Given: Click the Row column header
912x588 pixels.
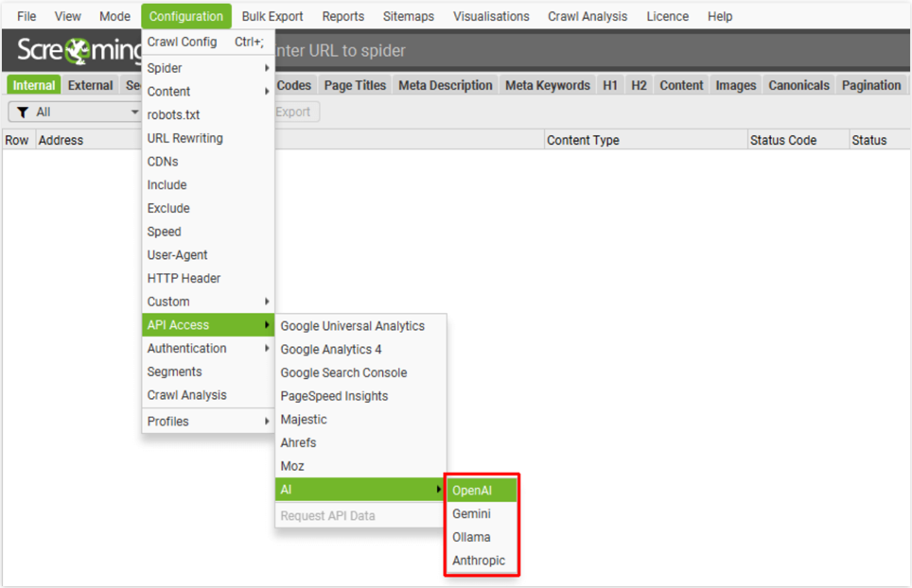Looking at the screenshot, I should click(x=17, y=140).
